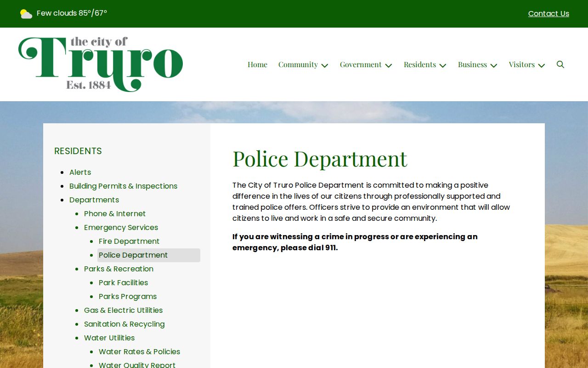Click the weather few clouds icon
The width and height of the screenshot is (588, 368).
coord(26,14)
